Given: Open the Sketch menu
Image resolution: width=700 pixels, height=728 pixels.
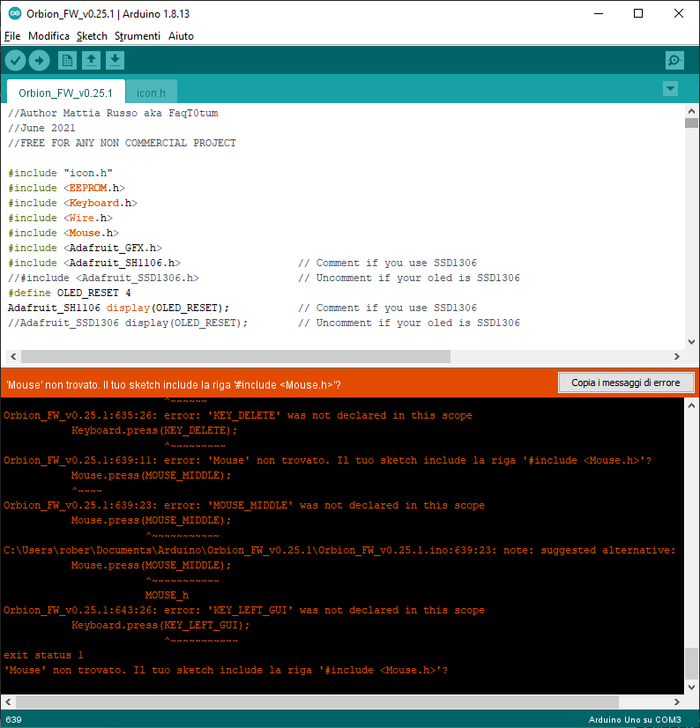Looking at the screenshot, I should (x=92, y=36).
